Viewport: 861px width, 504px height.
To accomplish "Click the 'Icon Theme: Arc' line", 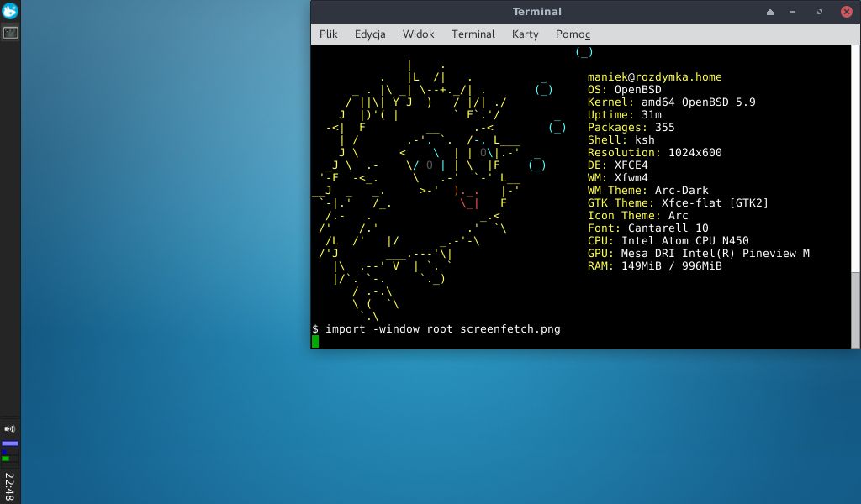I will click(x=638, y=216).
